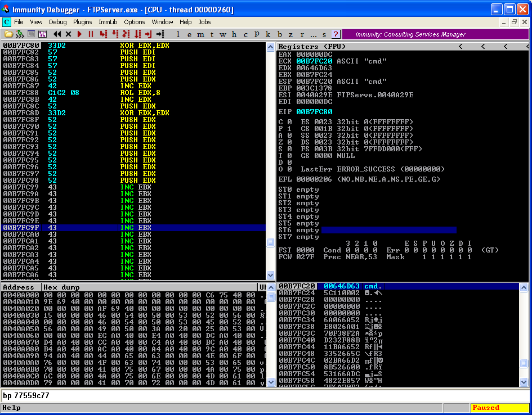Select the highlighted INC EBX row 00B7FC9F
Image resolution: width=532 pixels, height=415 pixels.
point(133,228)
